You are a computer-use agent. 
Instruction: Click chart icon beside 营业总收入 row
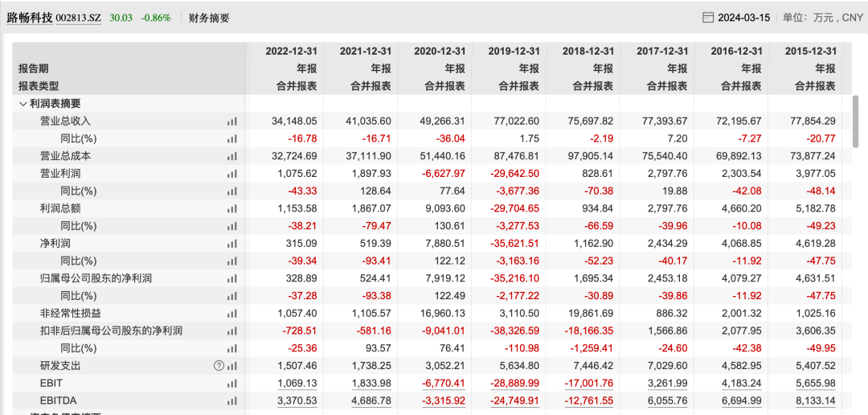(x=231, y=121)
